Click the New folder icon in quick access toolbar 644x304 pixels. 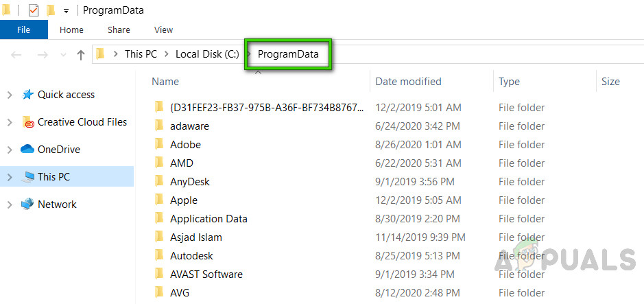tap(51, 10)
